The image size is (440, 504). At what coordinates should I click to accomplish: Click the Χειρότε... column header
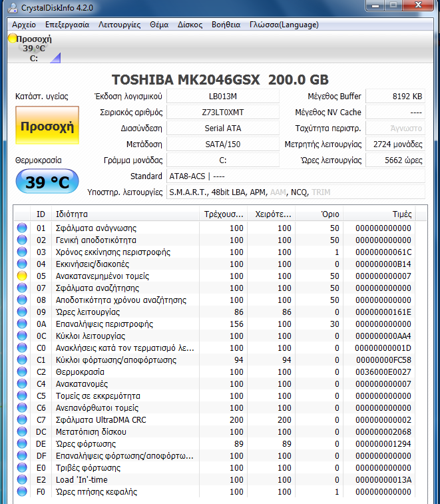[272, 214]
